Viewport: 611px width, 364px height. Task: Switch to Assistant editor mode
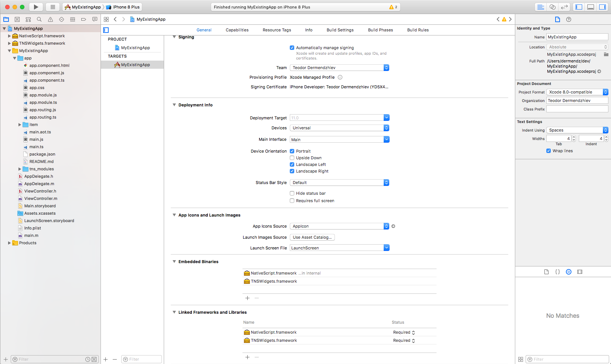pyautogui.click(x=552, y=7)
